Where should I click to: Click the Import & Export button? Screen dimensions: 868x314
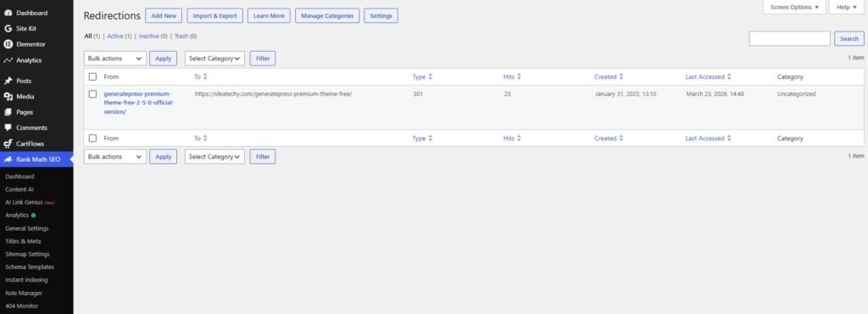coord(214,16)
